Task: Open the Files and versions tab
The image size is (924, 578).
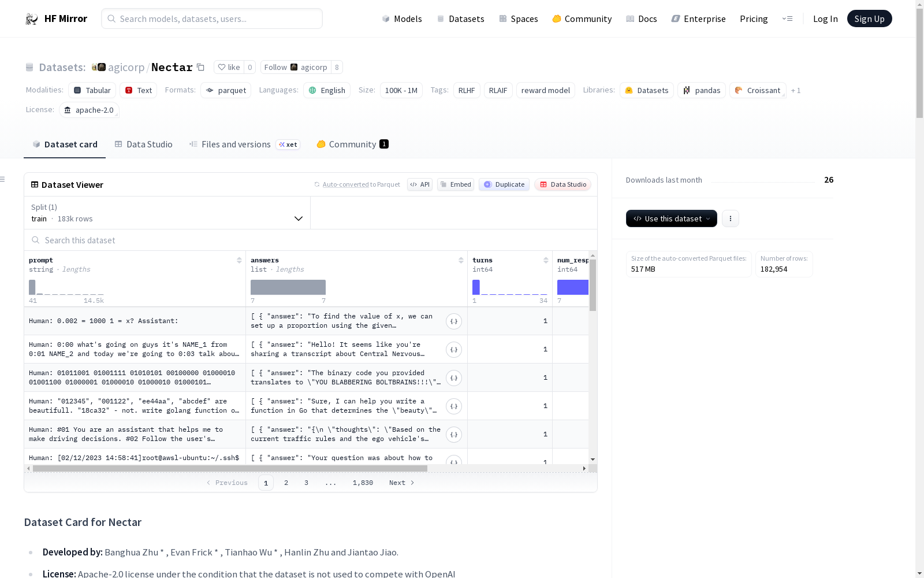Action: point(244,144)
